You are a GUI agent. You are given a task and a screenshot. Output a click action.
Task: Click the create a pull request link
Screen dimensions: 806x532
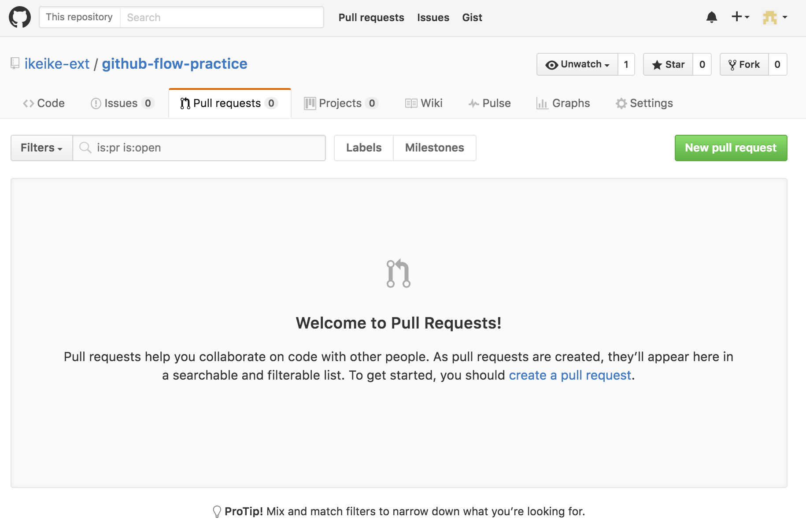click(x=570, y=375)
